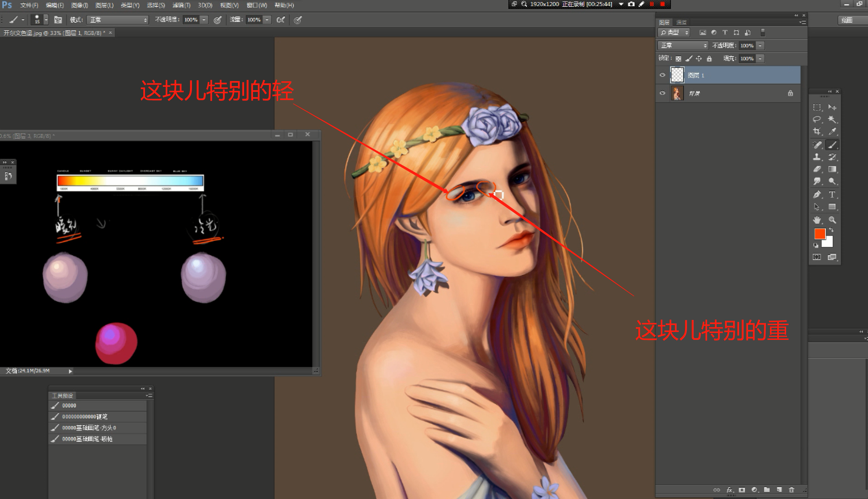
Task: Open the layer blend mode 正常 dropdown
Action: point(682,45)
